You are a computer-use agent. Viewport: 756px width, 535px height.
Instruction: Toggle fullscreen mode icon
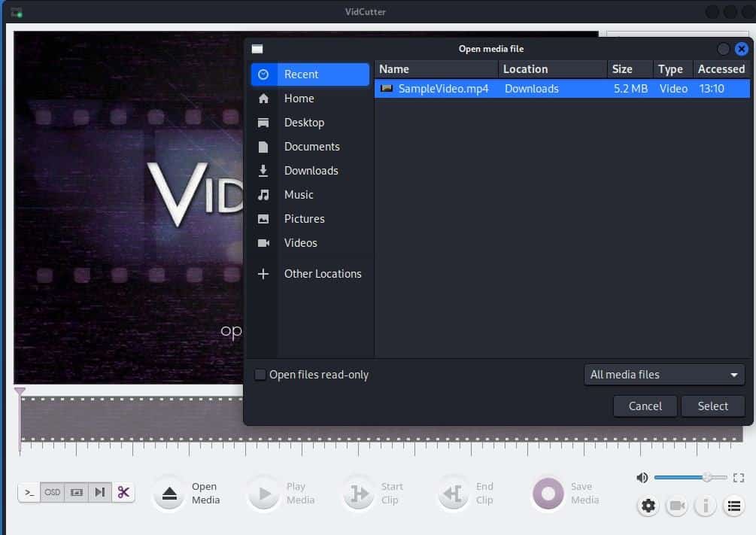pyautogui.click(x=738, y=478)
